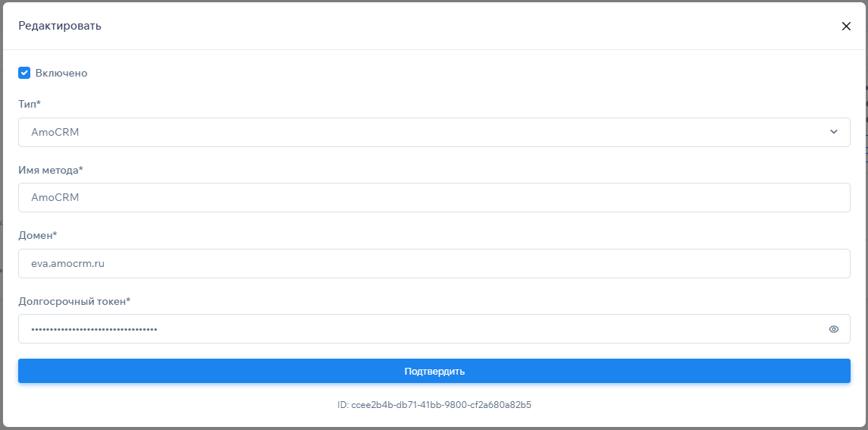
Task: Click the Имя метода* field label
Action: click(51, 170)
